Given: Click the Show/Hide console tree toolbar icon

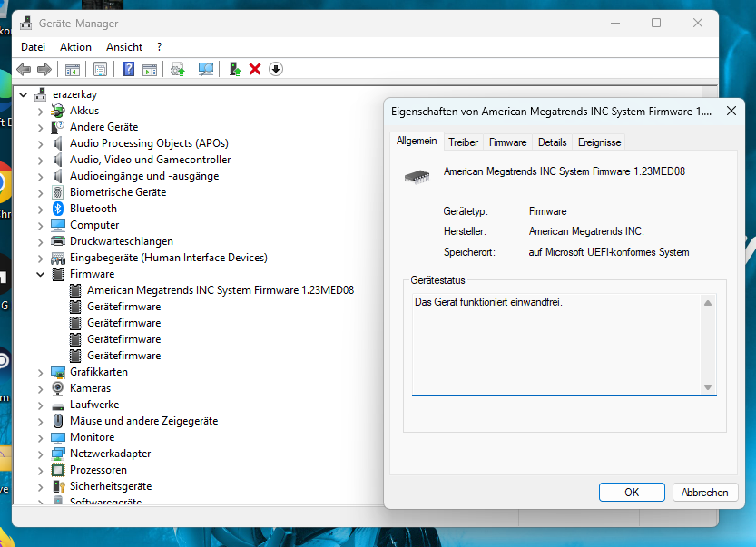Looking at the screenshot, I should point(72,69).
